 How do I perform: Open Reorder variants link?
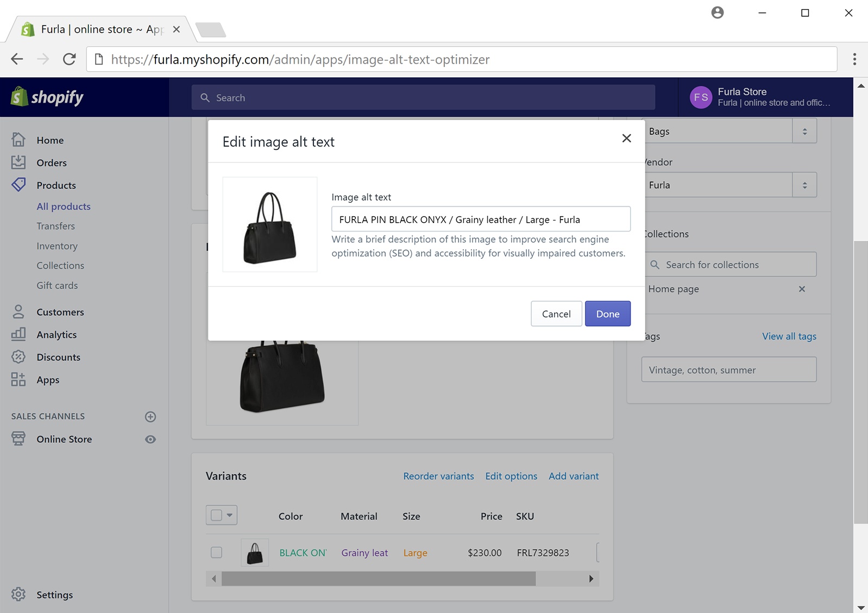(x=438, y=476)
